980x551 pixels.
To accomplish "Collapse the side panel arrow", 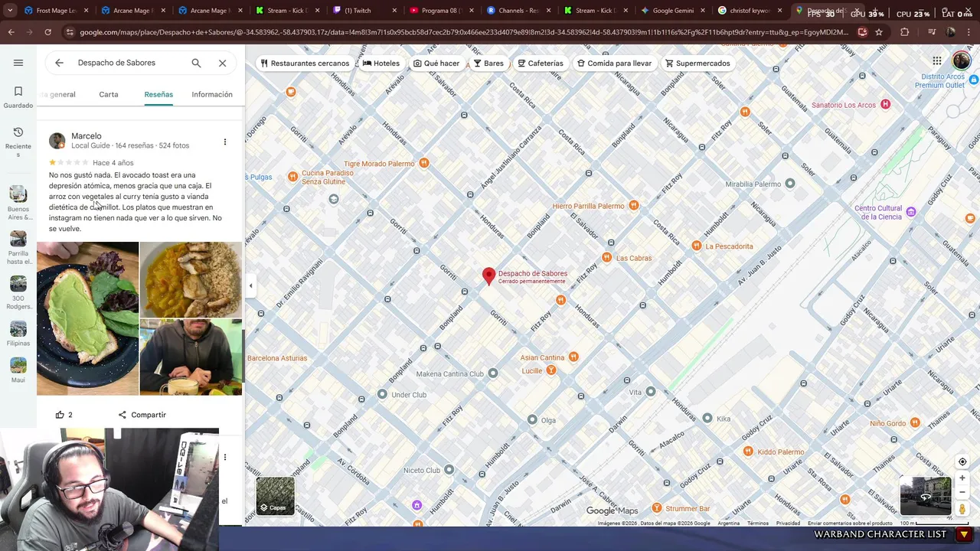I will click(x=250, y=285).
